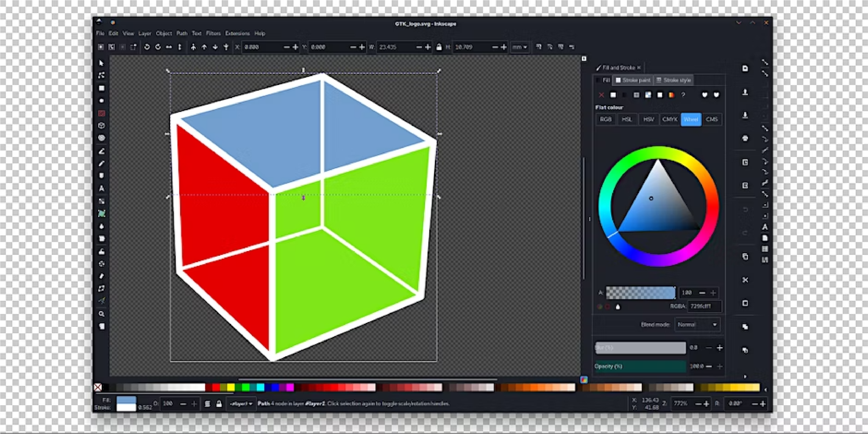Toggle the width/height ratio lock
Image resolution: width=868 pixels, height=434 pixels.
[x=439, y=47]
